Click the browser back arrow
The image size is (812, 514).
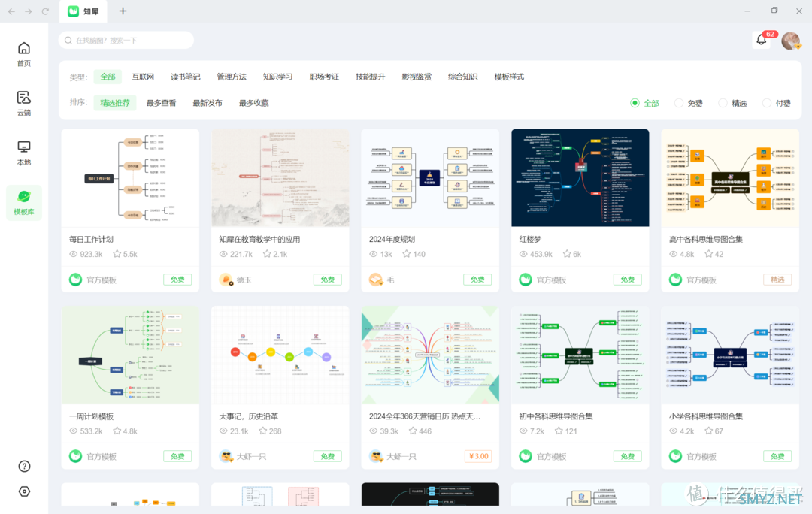click(11, 11)
